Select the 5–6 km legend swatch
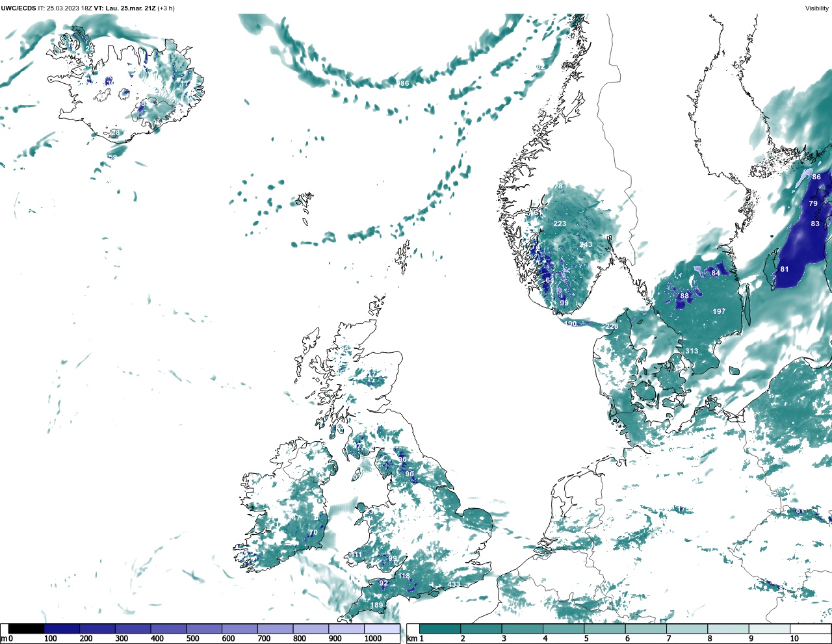This screenshot has width=832, height=644. coord(604,629)
